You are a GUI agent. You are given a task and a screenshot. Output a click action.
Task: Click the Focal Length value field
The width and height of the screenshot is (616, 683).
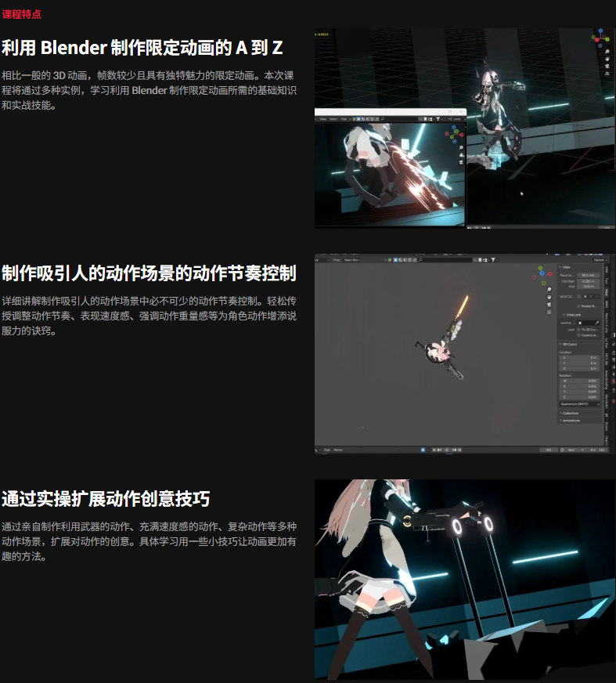coord(588,275)
